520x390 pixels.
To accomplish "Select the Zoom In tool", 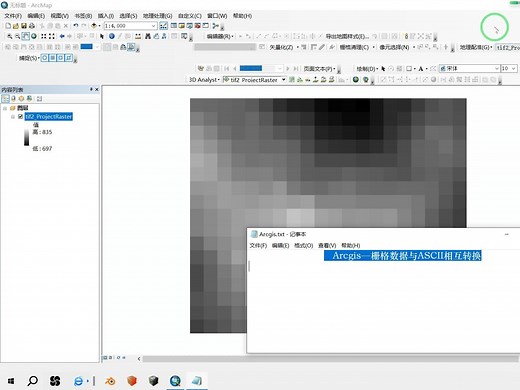I will pos(10,36).
